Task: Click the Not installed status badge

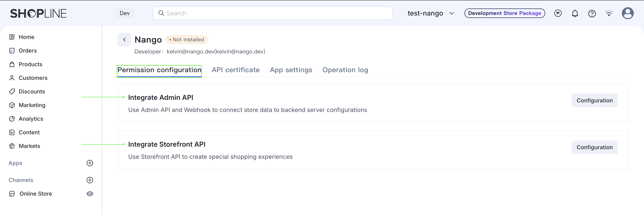Action: tap(187, 40)
